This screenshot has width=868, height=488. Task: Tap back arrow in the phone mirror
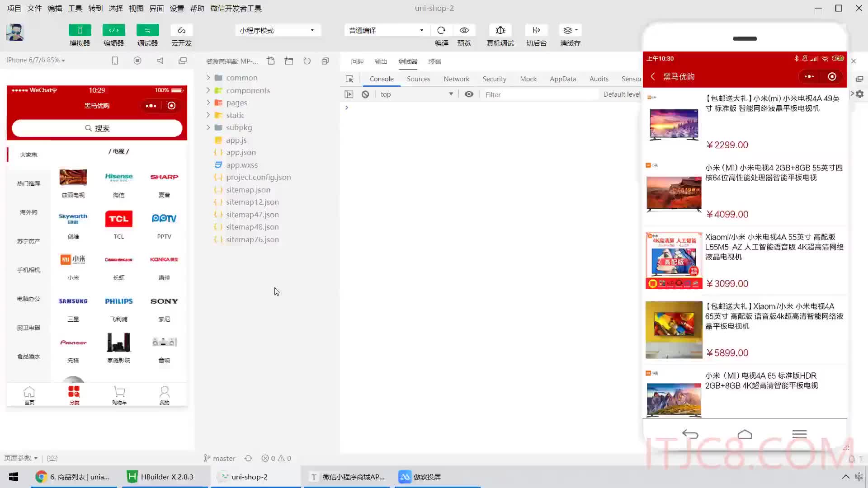[653, 76]
